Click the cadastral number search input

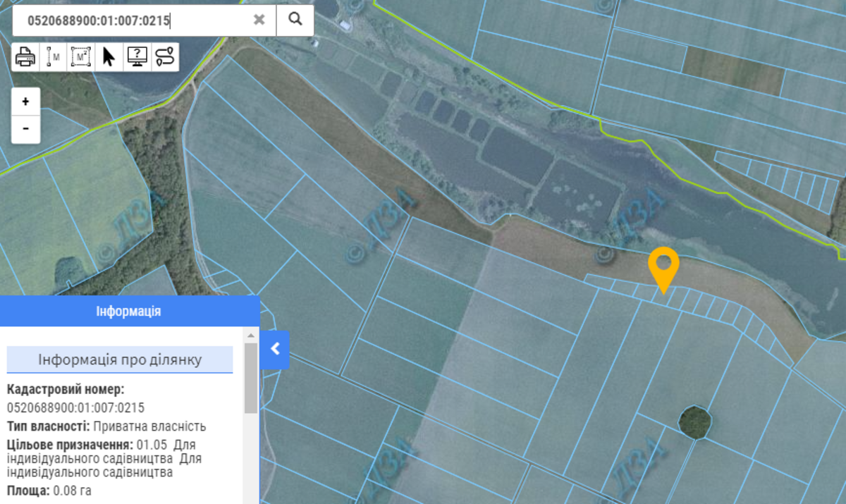[134, 20]
